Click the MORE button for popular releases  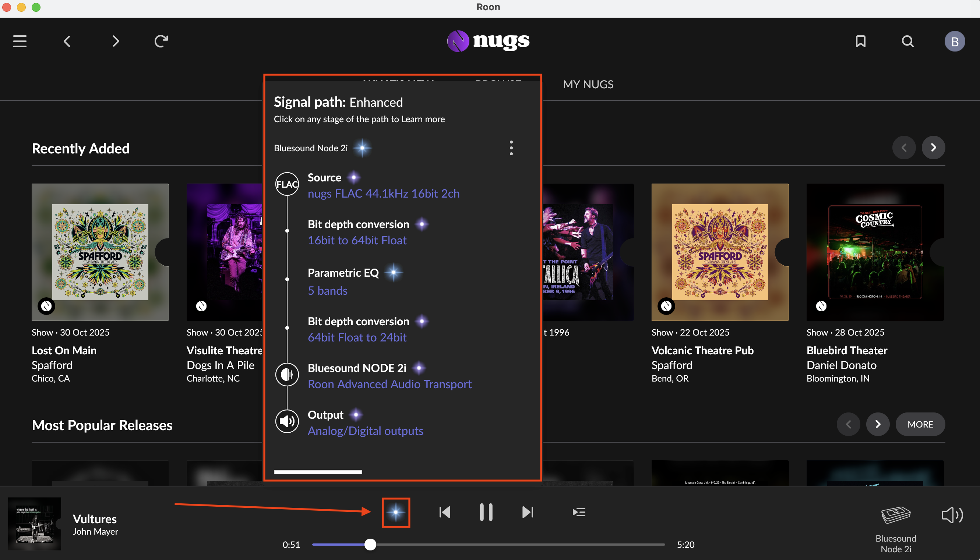point(920,424)
